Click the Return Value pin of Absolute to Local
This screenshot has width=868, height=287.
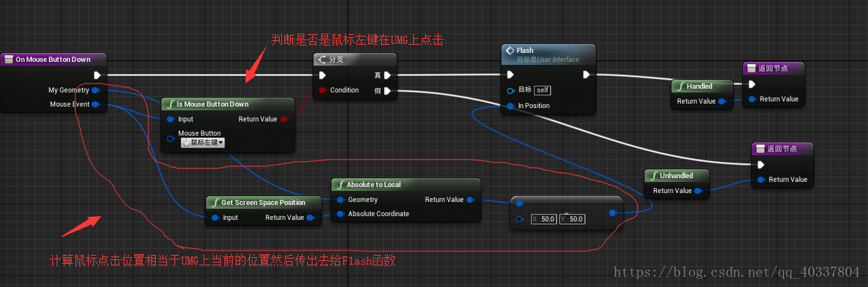click(x=470, y=200)
